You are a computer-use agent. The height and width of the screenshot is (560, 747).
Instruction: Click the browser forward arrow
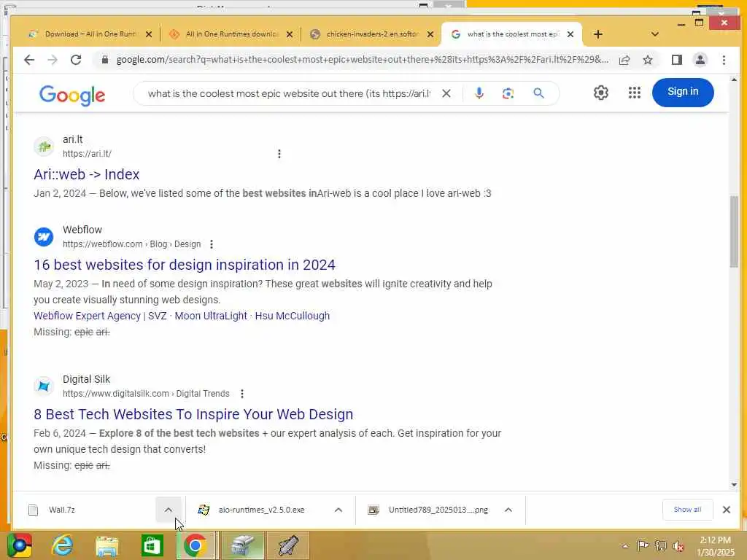point(53,60)
